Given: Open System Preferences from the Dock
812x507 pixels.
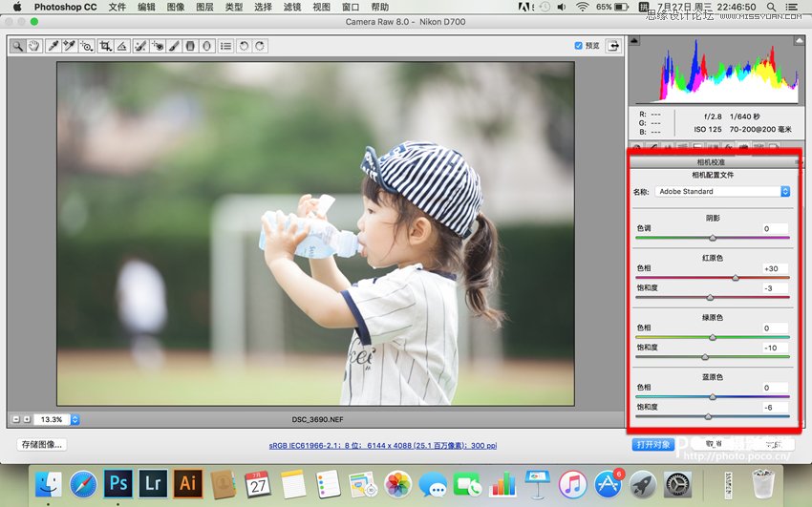Looking at the screenshot, I should (677, 484).
